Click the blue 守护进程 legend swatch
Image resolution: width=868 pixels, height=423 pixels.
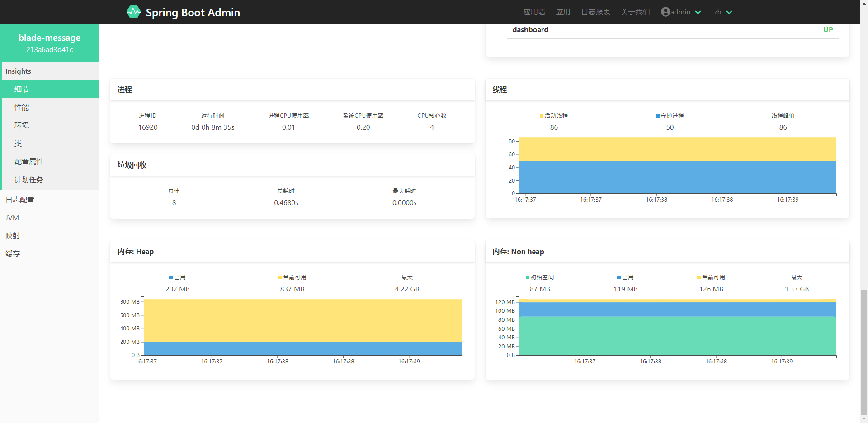tap(657, 116)
